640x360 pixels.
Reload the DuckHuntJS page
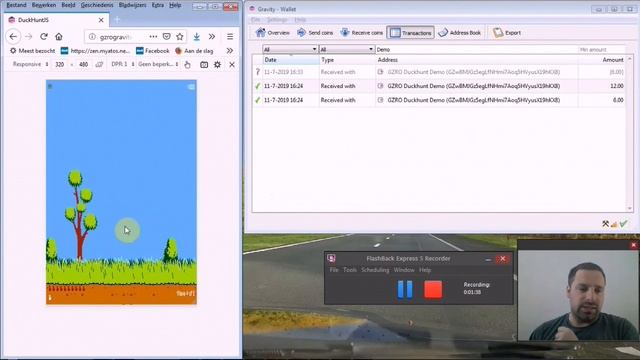point(44,37)
